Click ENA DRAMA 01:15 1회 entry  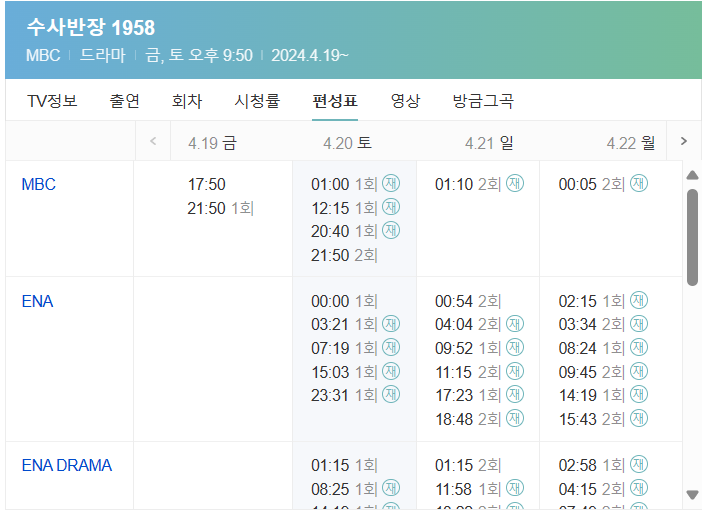coord(344,465)
